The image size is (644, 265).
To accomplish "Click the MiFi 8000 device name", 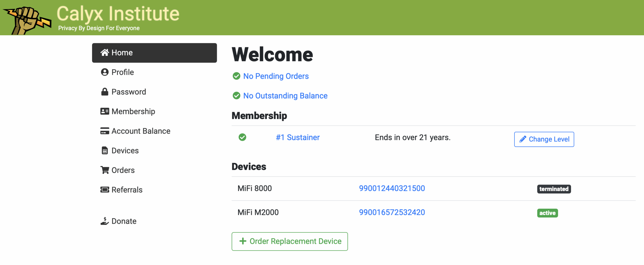I will (255, 188).
